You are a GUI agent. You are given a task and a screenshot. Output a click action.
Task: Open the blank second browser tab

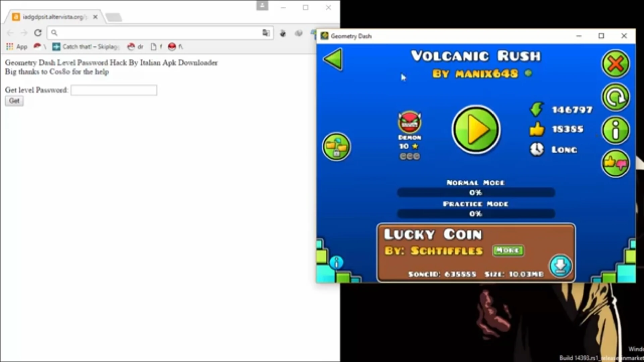tap(114, 17)
